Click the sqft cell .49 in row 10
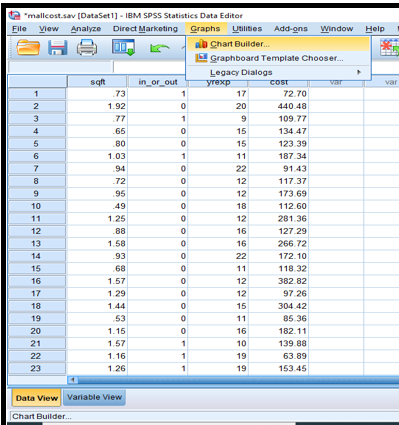The image size is (399, 425). click(x=97, y=206)
